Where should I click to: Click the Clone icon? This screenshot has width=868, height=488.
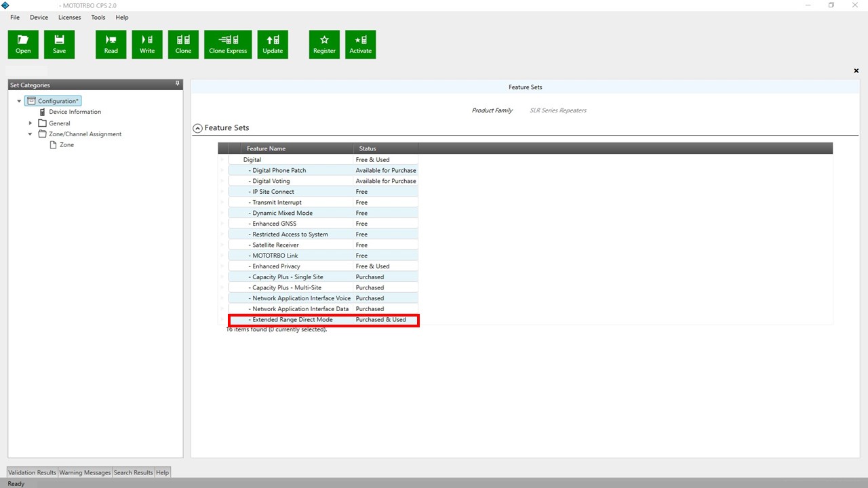(x=183, y=43)
